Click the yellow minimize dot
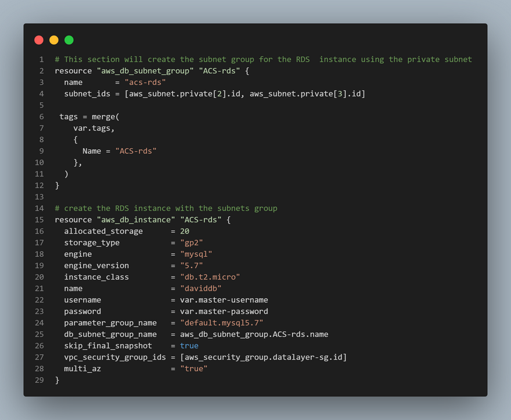 54,40
